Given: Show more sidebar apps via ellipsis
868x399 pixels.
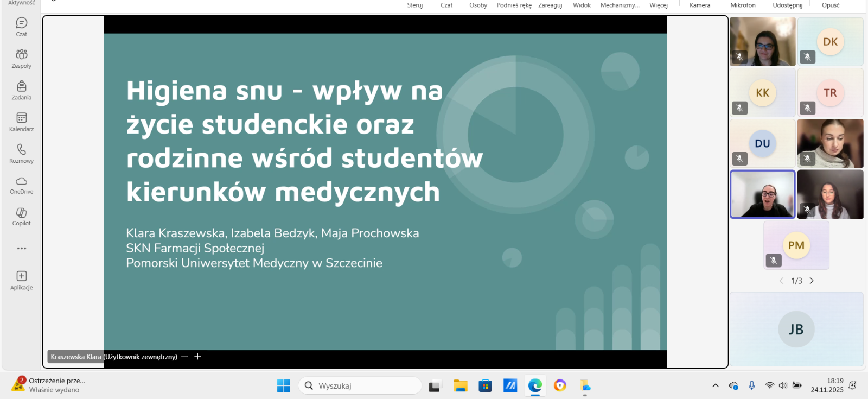Looking at the screenshot, I should point(21,248).
